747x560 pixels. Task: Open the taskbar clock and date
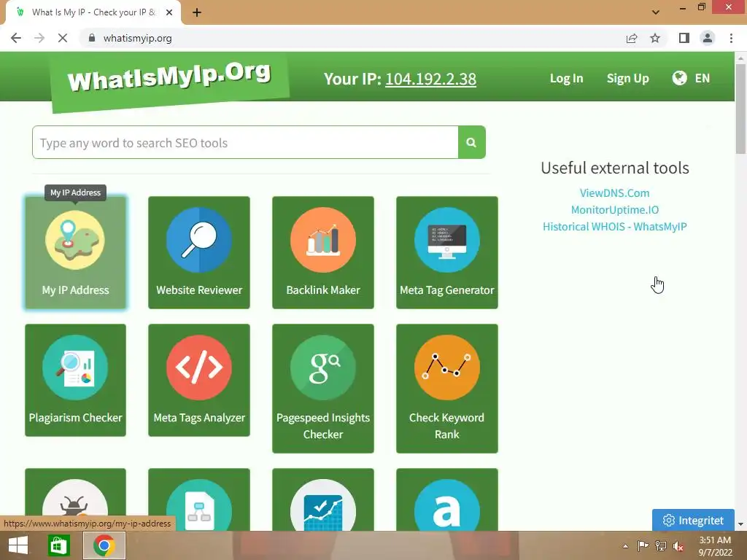[x=715, y=546]
